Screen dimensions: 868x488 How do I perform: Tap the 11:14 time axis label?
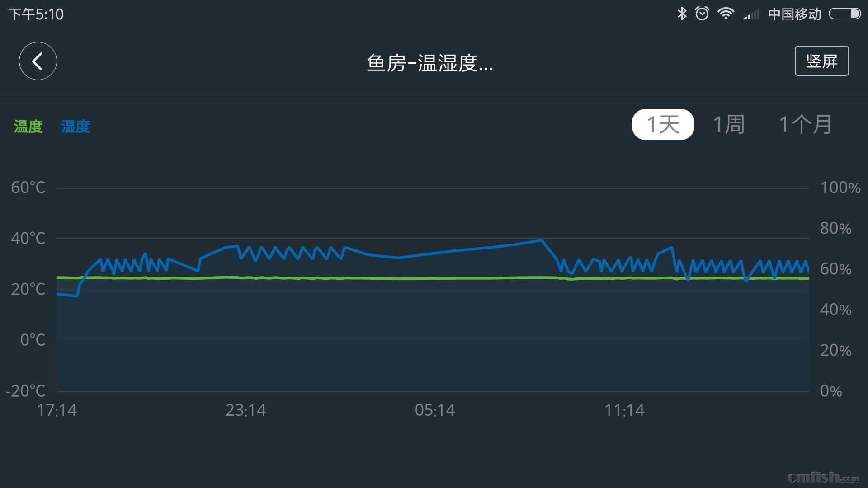(x=624, y=410)
